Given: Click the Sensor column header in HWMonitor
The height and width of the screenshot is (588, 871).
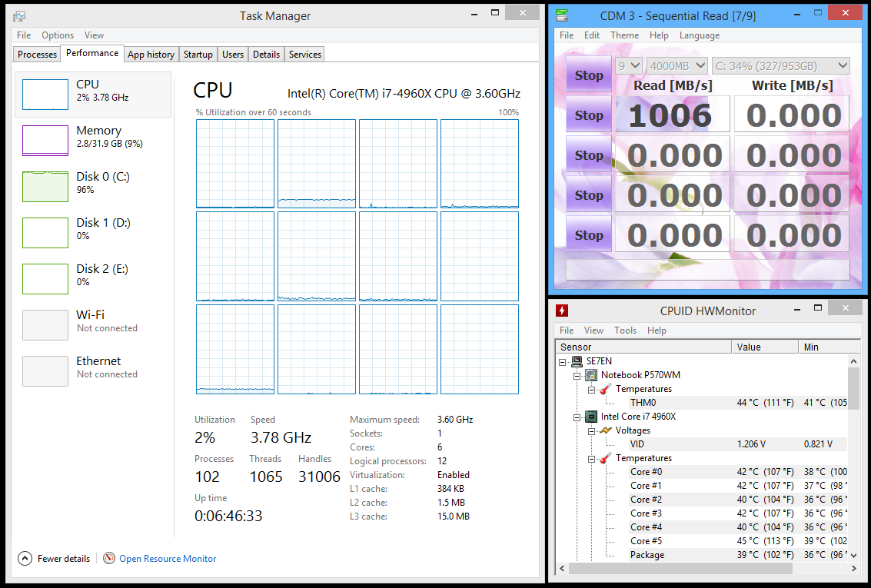Looking at the screenshot, I should pos(643,347).
